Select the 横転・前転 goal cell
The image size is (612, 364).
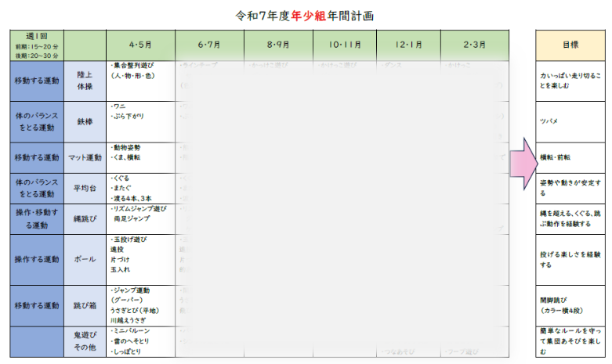coord(571,157)
